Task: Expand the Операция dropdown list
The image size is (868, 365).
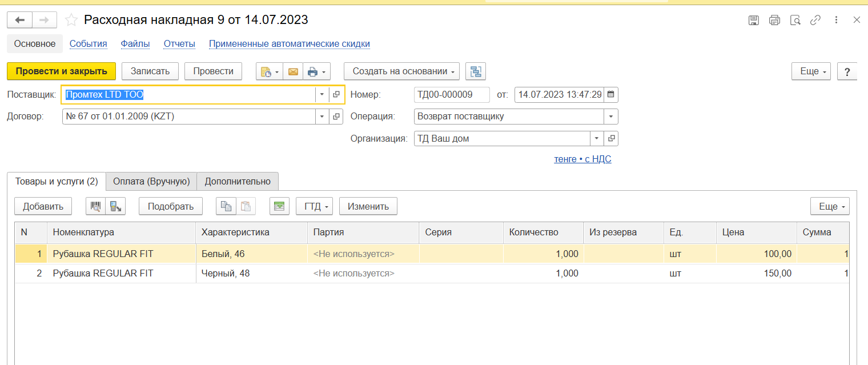Action: (x=611, y=117)
